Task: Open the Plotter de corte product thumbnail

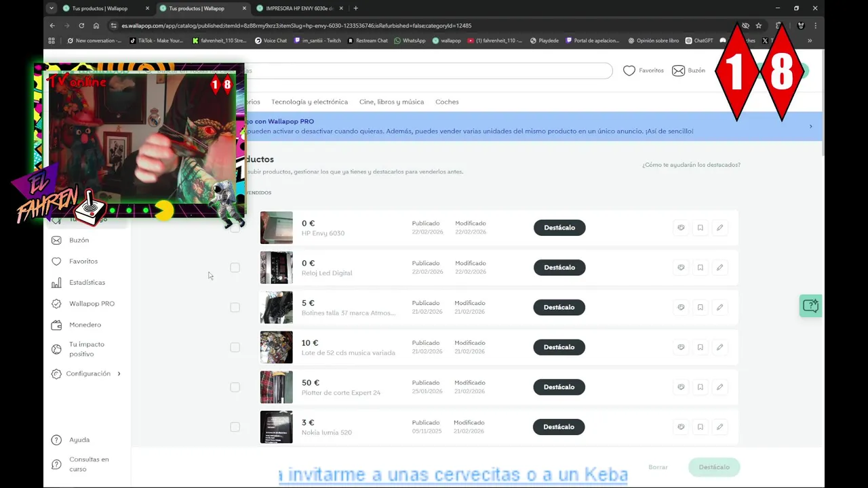Action: [277, 387]
